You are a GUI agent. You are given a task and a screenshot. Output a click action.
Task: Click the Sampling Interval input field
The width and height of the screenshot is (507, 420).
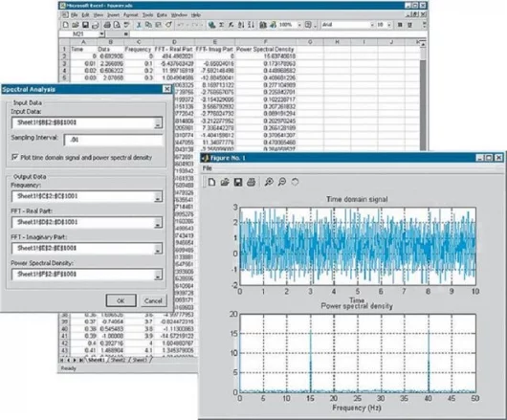[113, 140]
